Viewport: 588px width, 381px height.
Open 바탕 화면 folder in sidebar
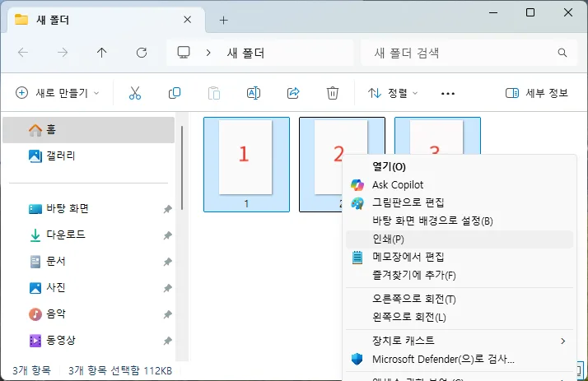pyautogui.click(x=88, y=209)
